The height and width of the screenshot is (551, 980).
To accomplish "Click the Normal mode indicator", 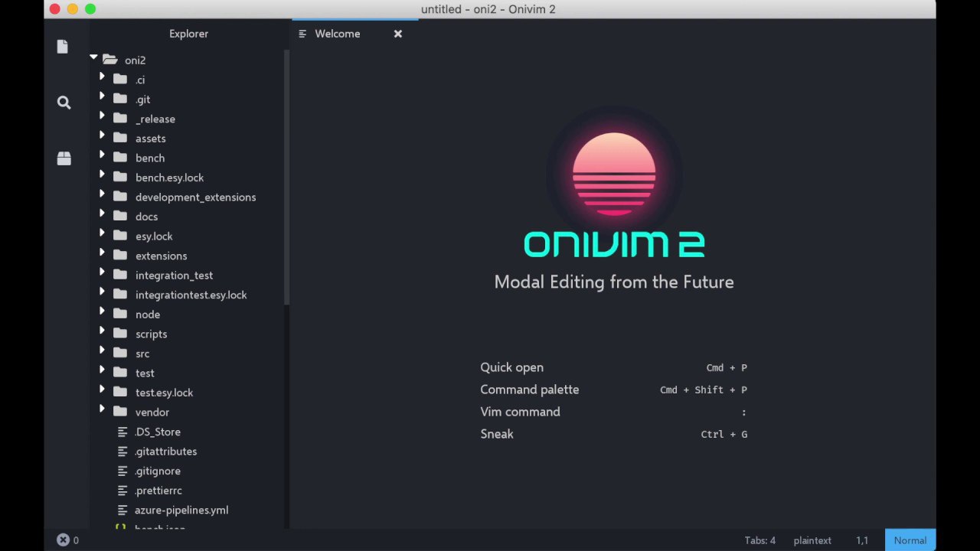I will point(910,540).
